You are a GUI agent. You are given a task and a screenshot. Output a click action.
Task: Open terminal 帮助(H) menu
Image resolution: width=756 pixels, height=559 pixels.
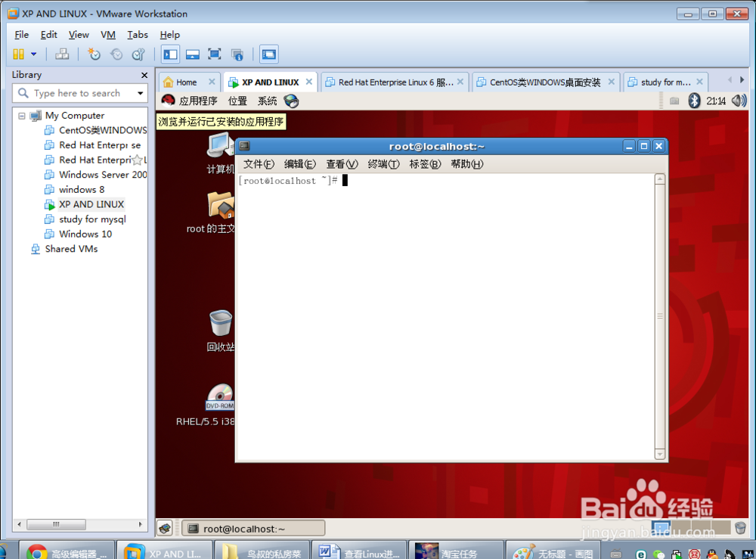[x=466, y=164]
